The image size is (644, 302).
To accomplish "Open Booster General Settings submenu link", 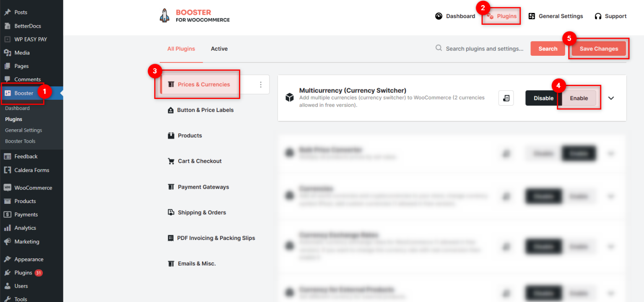I will click(x=23, y=130).
